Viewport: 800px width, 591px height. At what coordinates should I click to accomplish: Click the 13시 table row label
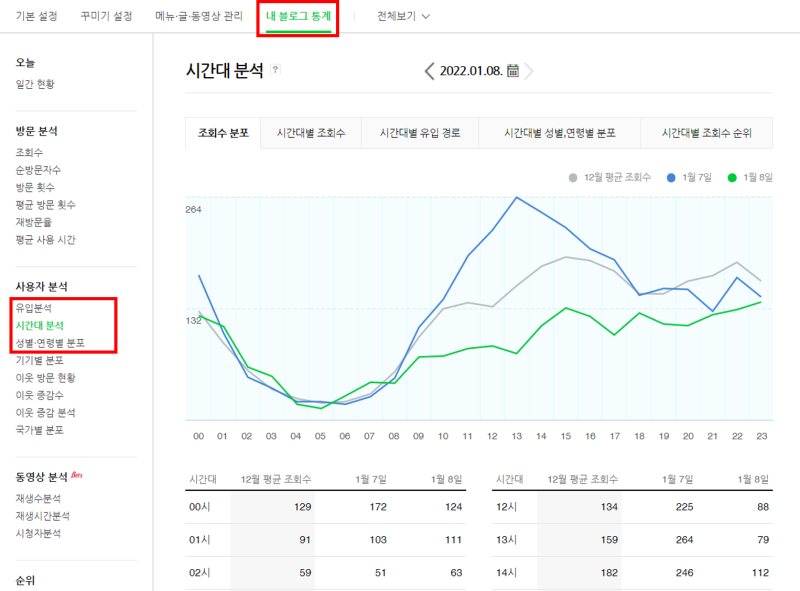click(x=506, y=539)
